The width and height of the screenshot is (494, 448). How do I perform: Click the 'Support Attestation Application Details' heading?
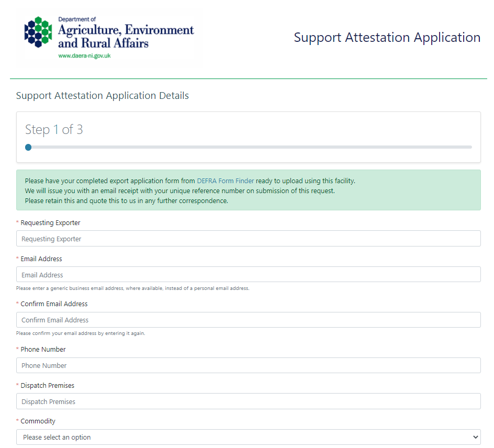point(103,96)
